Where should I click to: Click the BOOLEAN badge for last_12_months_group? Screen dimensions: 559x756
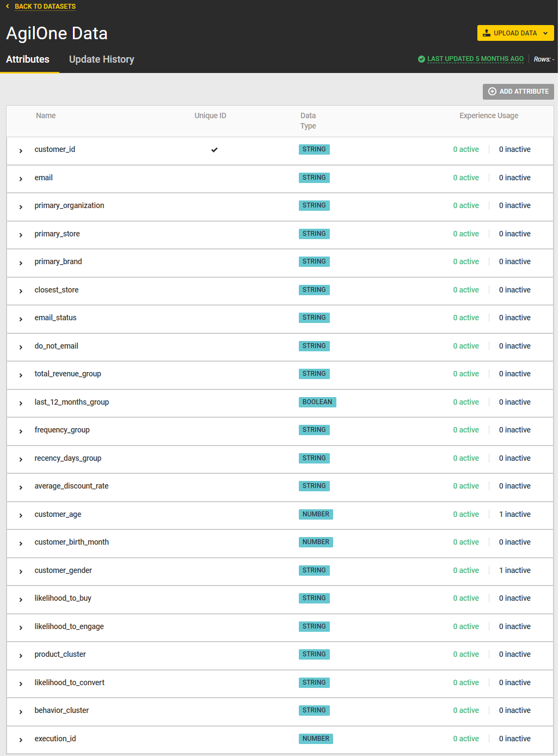[x=317, y=402]
